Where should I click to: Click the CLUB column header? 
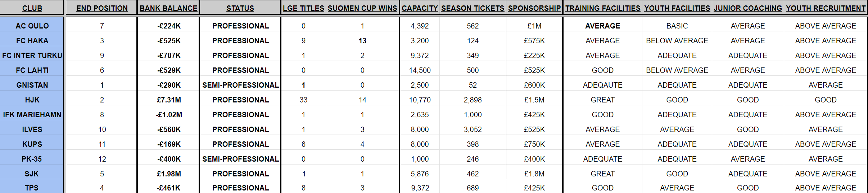(x=32, y=8)
